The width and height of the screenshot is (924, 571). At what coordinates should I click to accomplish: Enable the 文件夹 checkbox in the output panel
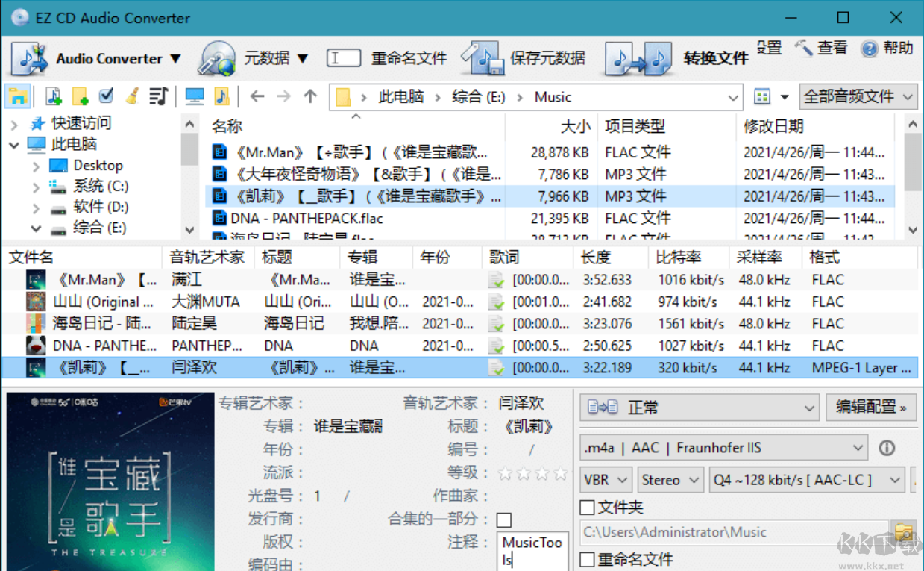(587, 508)
